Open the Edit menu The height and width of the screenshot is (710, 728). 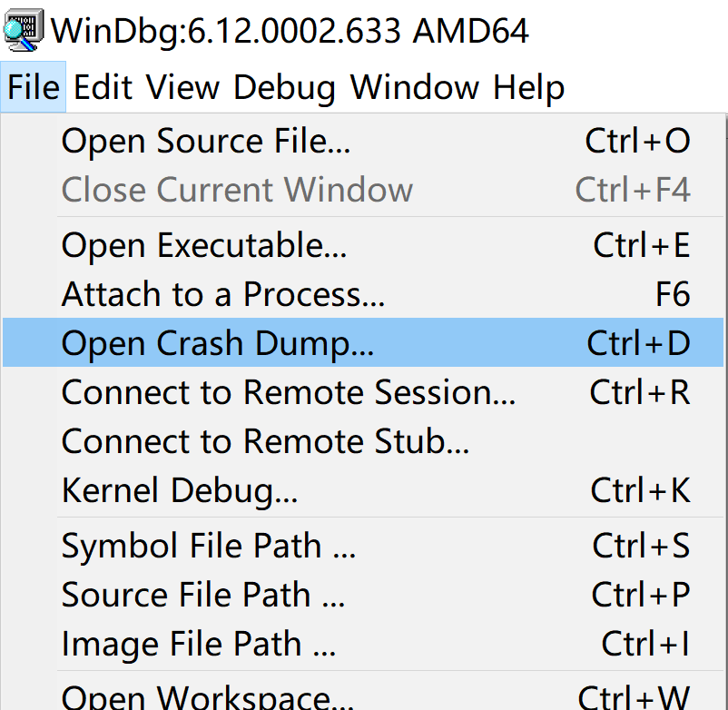pos(103,88)
